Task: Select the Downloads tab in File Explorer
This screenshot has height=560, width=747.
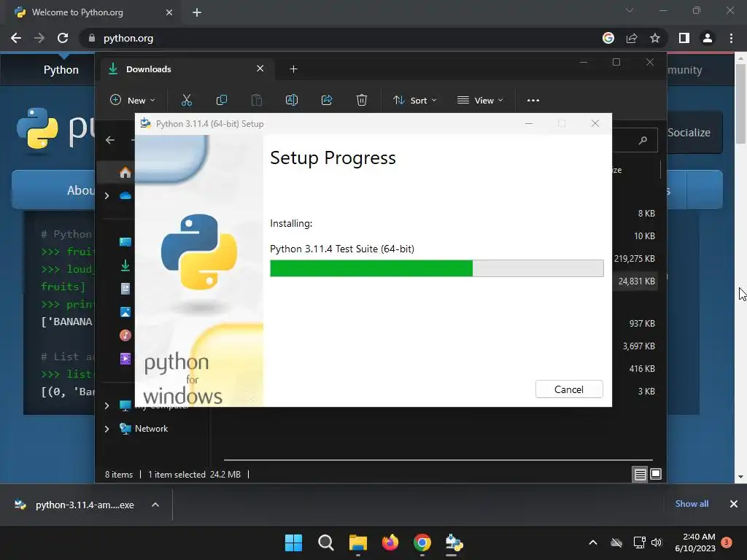Action: (186, 69)
